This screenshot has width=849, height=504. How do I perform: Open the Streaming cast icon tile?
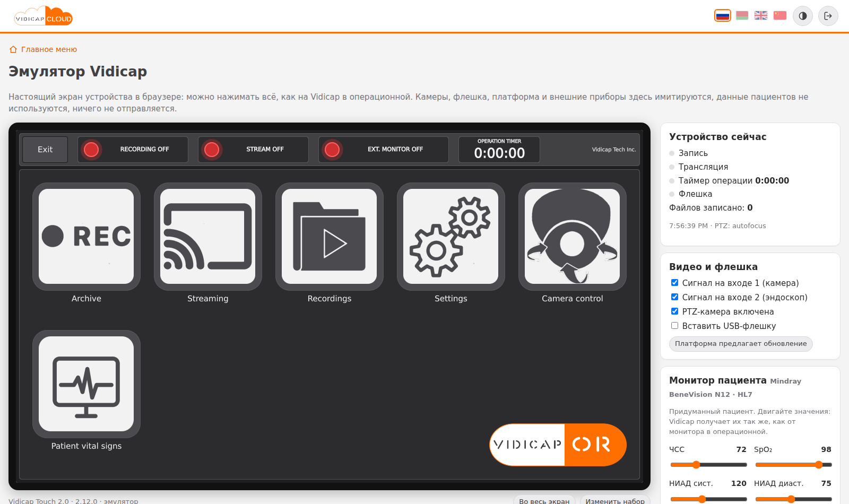208,237
